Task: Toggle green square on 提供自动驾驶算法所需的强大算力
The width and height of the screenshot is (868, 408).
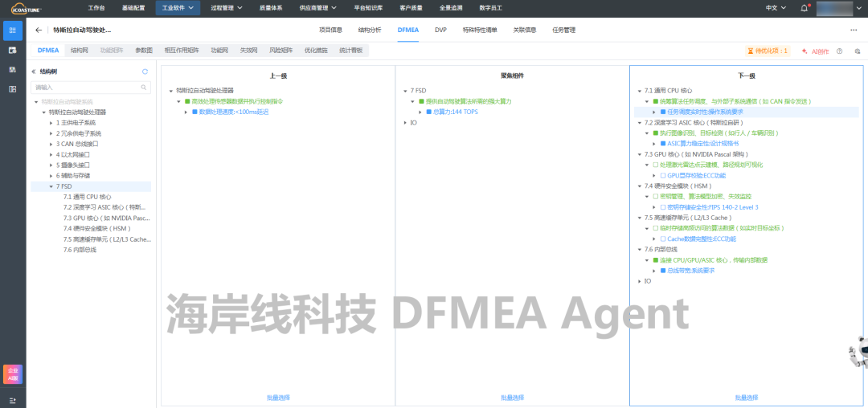Action: [422, 101]
